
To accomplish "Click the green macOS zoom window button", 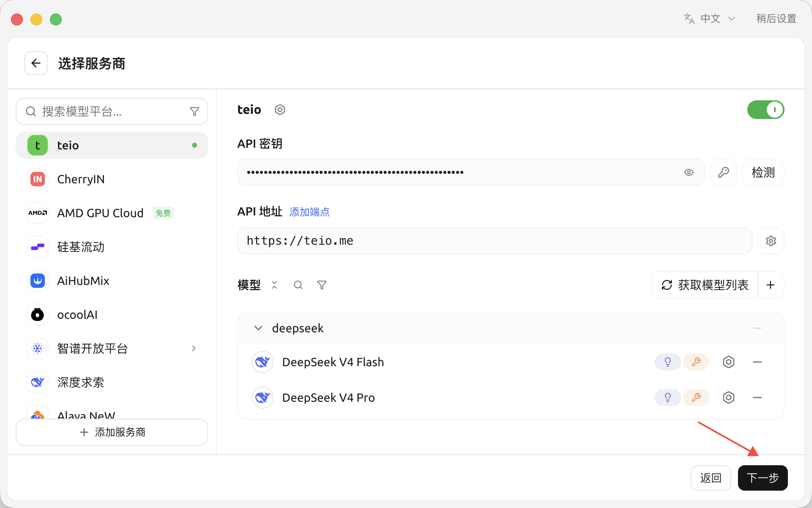I will 56,19.
